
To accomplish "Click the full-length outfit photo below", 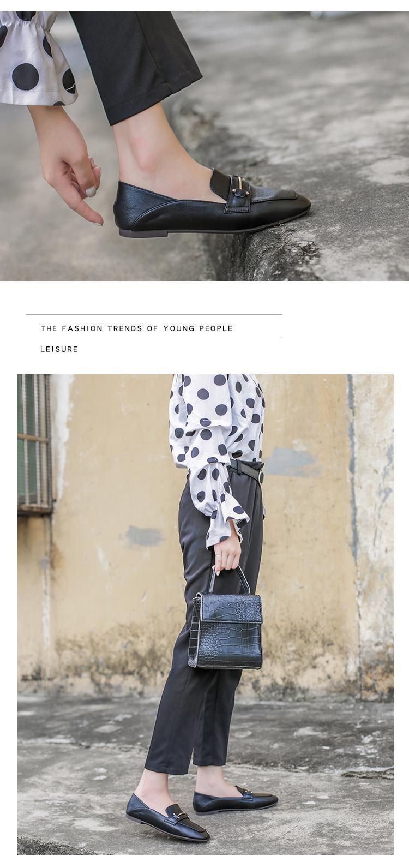I will [205, 614].
